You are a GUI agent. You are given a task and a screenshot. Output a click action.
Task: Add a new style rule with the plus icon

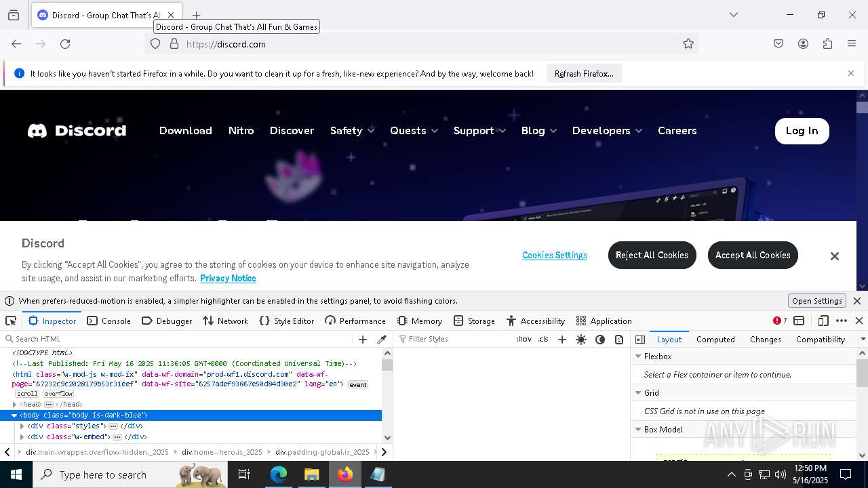click(561, 340)
